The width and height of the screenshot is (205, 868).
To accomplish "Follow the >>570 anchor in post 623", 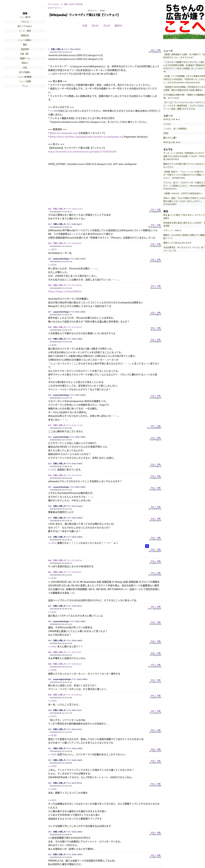I will [76, 234].
